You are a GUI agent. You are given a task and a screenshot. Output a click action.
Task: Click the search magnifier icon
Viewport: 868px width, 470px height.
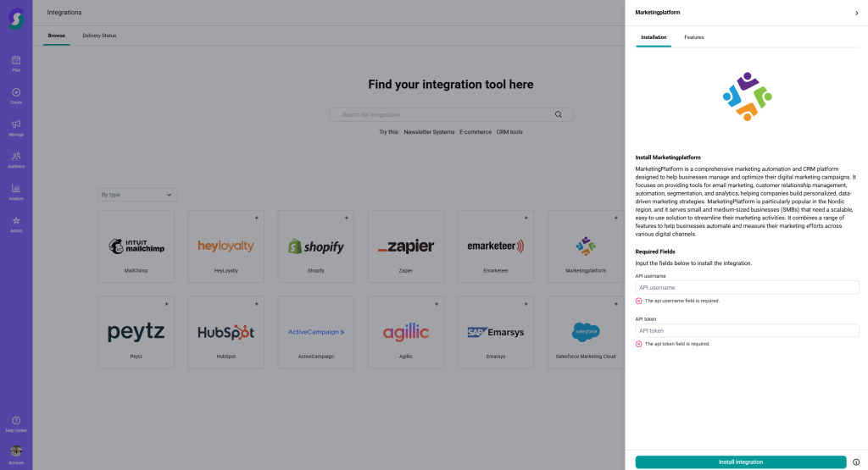(x=559, y=114)
